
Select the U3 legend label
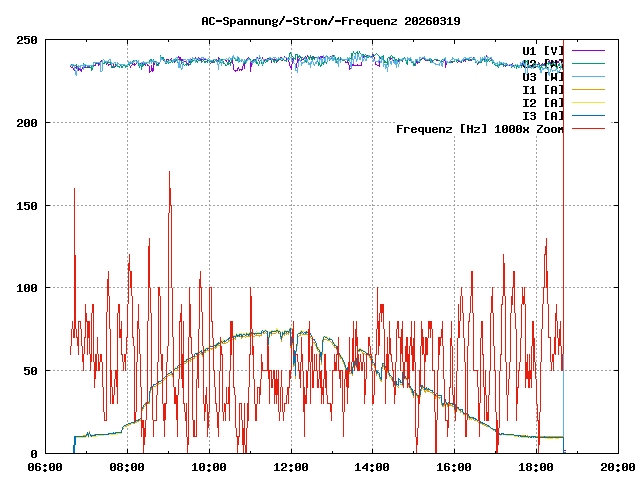pos(542,76)
